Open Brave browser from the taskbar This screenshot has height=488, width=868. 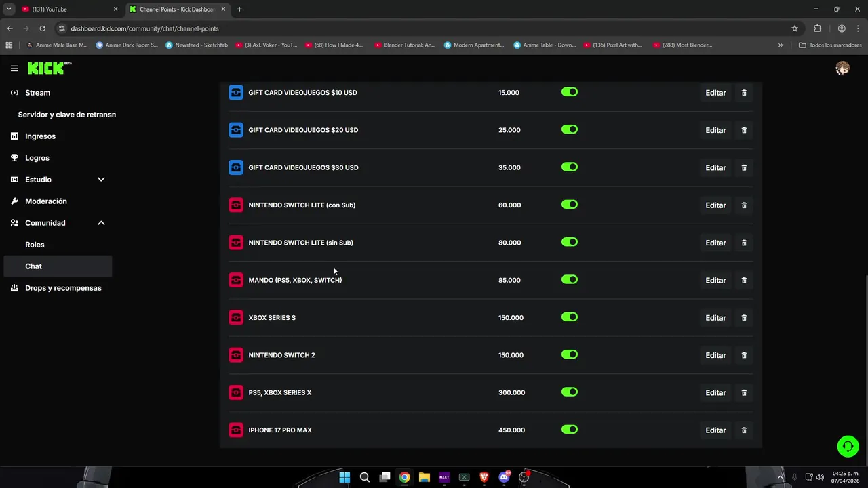coord(484,477)
